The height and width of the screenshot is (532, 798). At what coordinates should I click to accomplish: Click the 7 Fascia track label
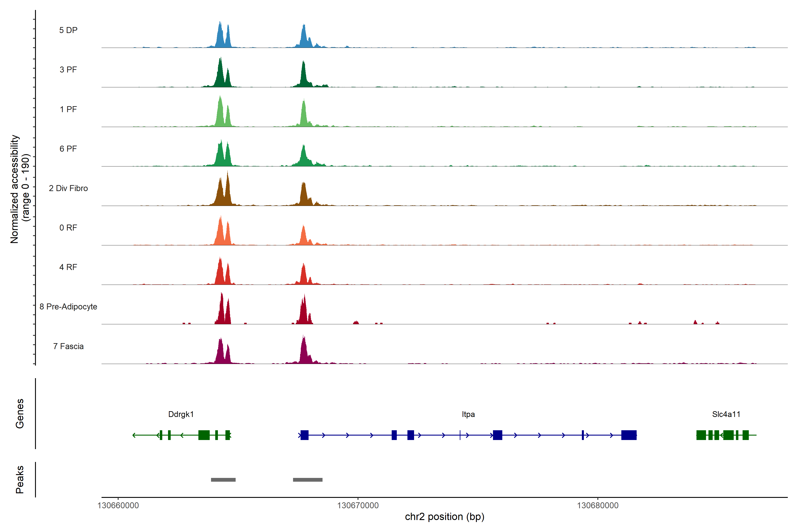(x=68, y=346)
